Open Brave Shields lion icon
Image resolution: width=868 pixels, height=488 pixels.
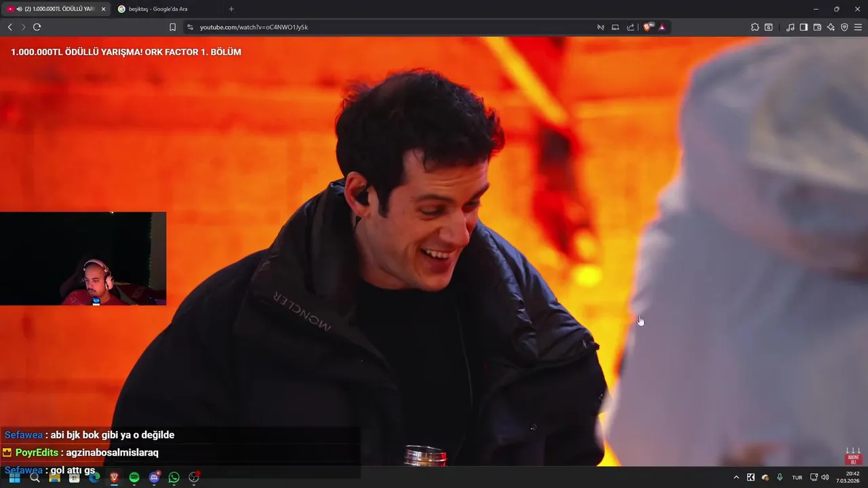coord(648,27)
